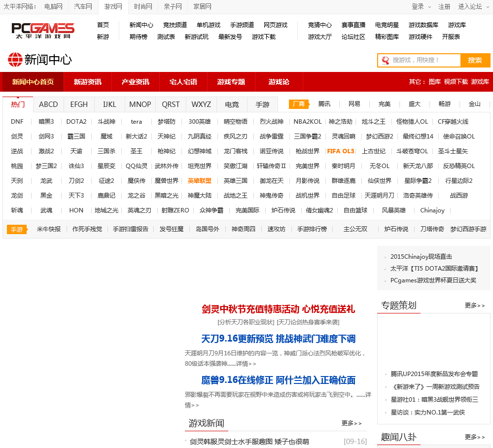This screenshot has height=448, width=493.
Task: Click the 炉石传说 link in 手游 row
Action: click(x=396, y=229)
